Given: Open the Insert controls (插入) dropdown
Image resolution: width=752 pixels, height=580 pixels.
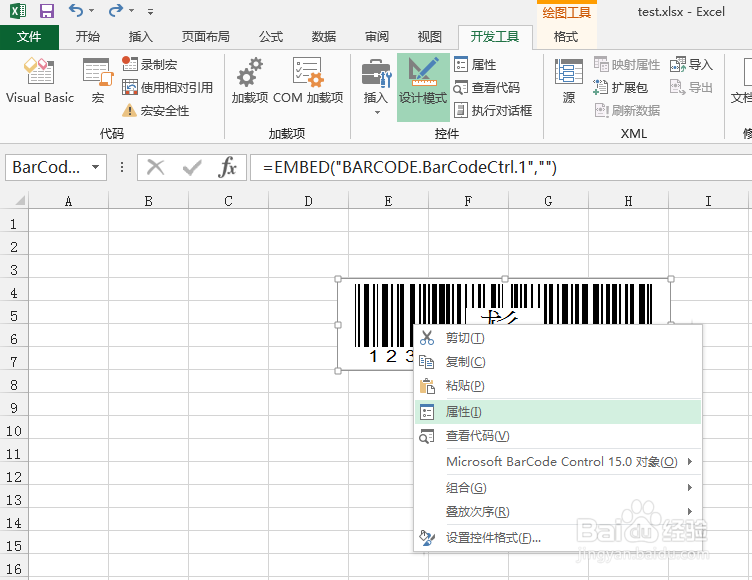Looking at the screenshot, I should pos(376,86).
